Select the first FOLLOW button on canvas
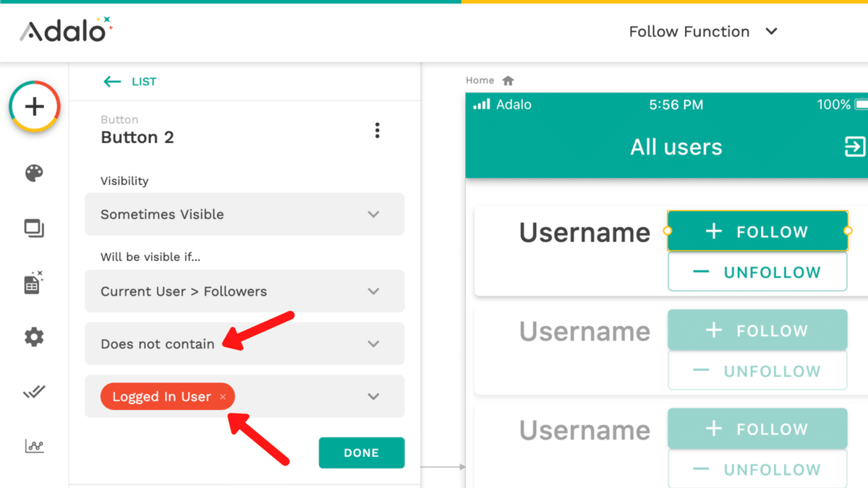Screen dimensions: 868x488 point(757,231)
